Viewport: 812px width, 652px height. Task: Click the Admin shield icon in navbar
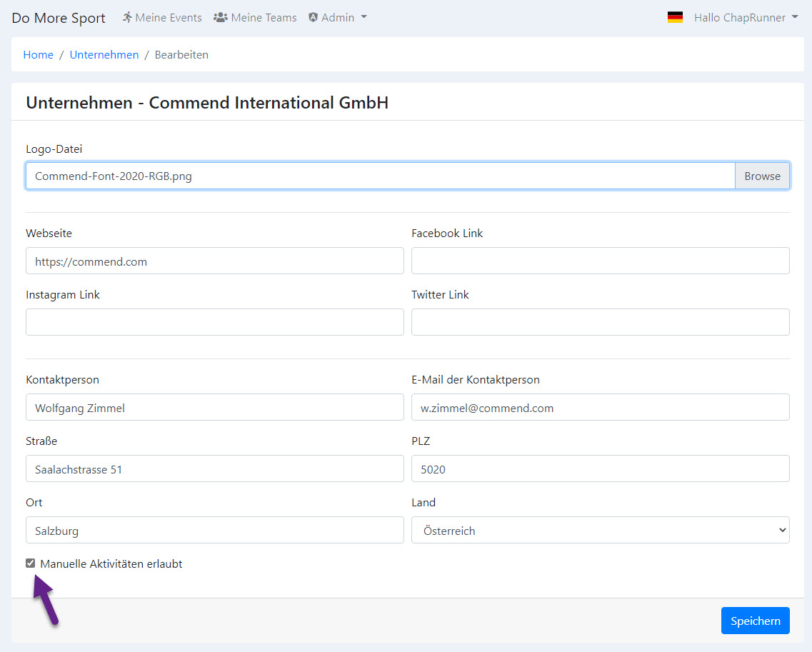313,18
